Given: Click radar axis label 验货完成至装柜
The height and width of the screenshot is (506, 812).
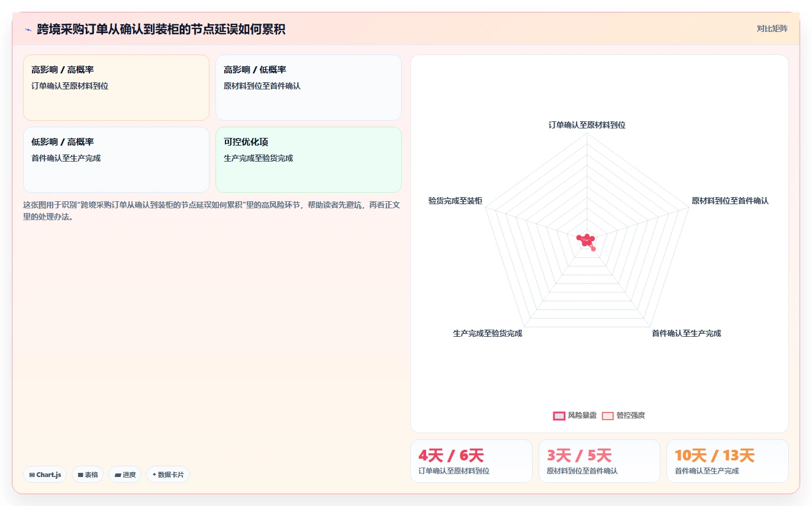Looking at the screenshot, I should 455,201.
